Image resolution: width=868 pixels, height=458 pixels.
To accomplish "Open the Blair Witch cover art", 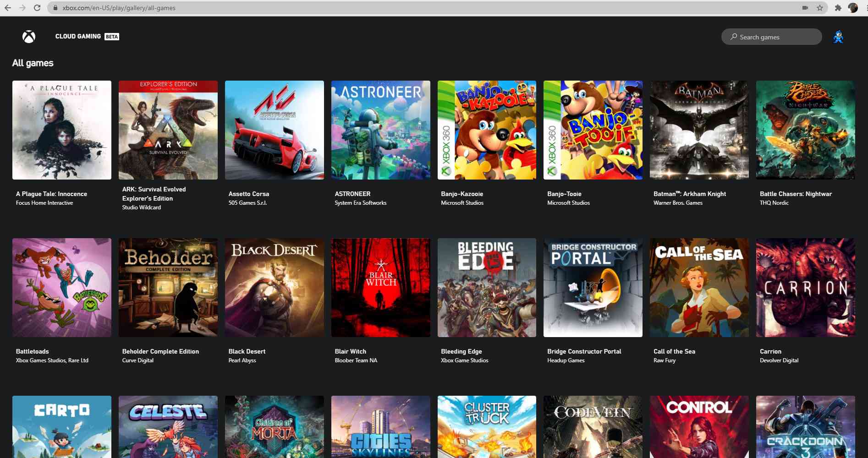I will click(x=381, y=288).
